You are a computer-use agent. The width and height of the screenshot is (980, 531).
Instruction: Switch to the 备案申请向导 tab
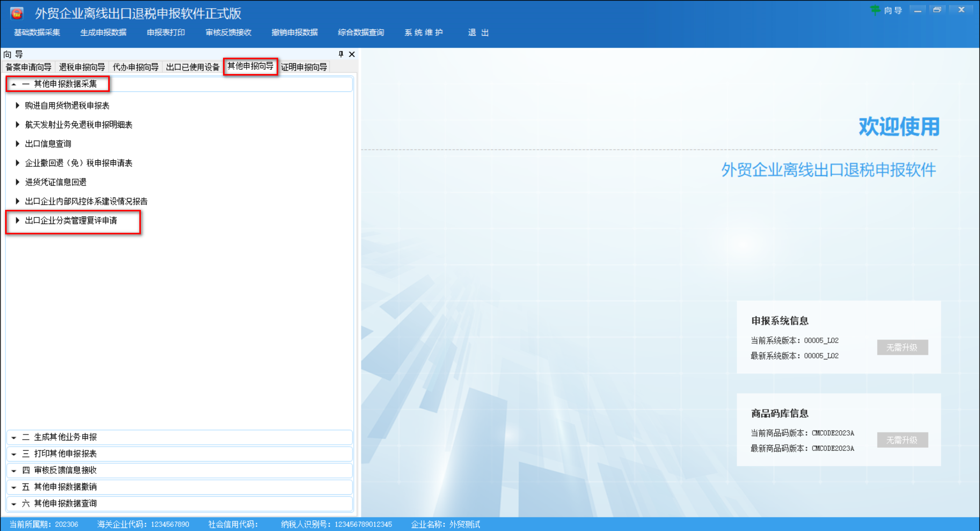pos(28,66)
